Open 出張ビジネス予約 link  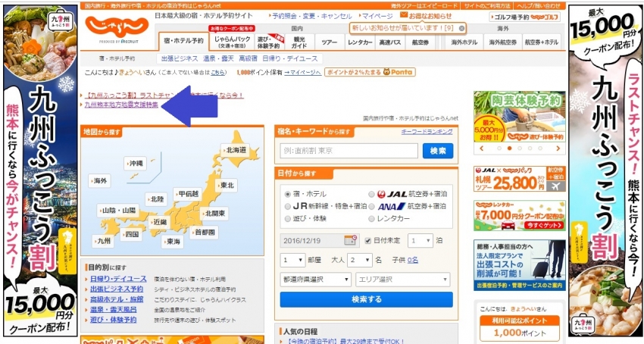[x=117, y=289]
